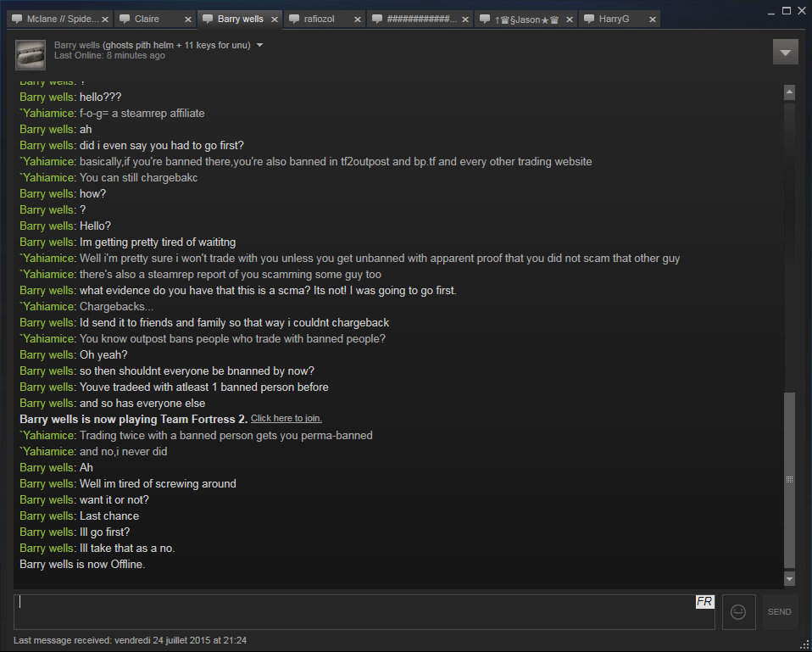This screenshot has height=652, width=812.
Task: Close the rafiozol chat tab
Action: (358, 20)
